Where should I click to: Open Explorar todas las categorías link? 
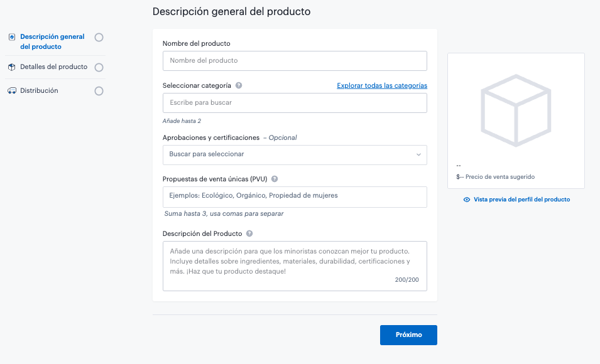coord(381,85)
